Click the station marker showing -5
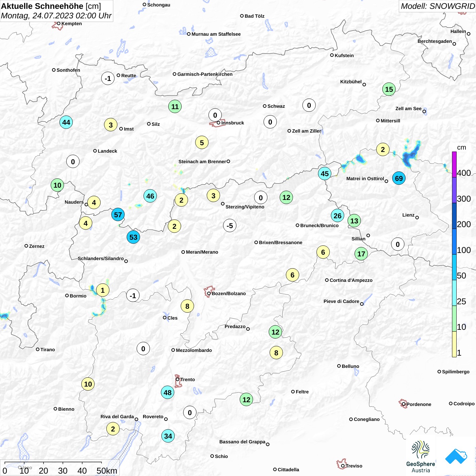 click(230, 226)
